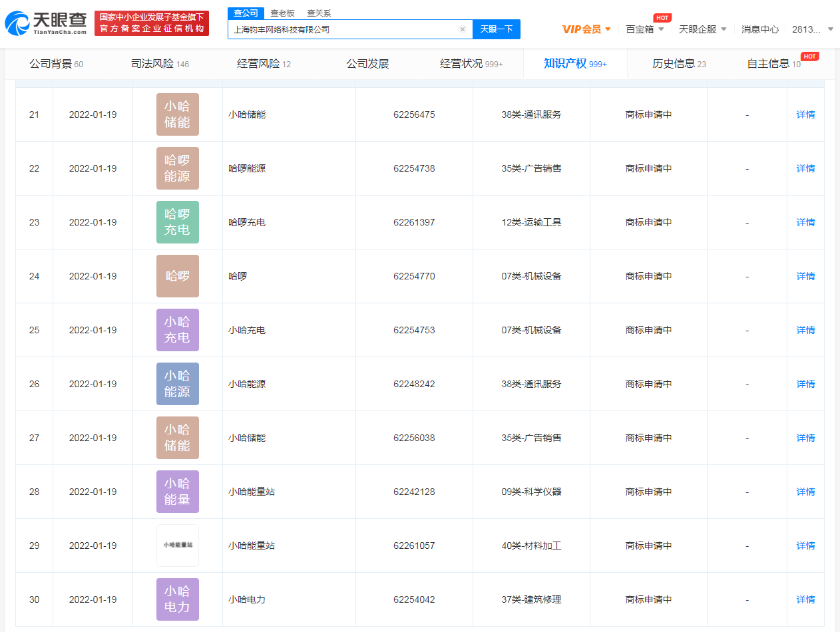Open the white 小哈能量站 thumbnail in row 29

[x=178, y=546]
